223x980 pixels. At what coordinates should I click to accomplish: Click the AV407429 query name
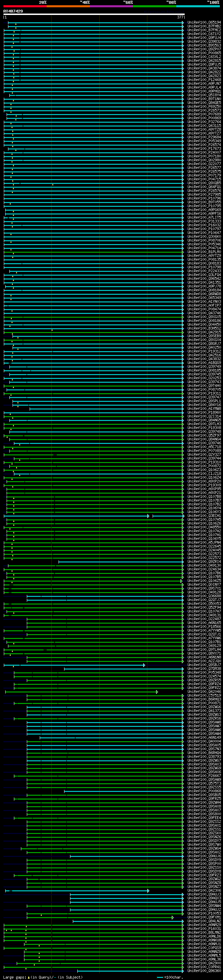13,11
